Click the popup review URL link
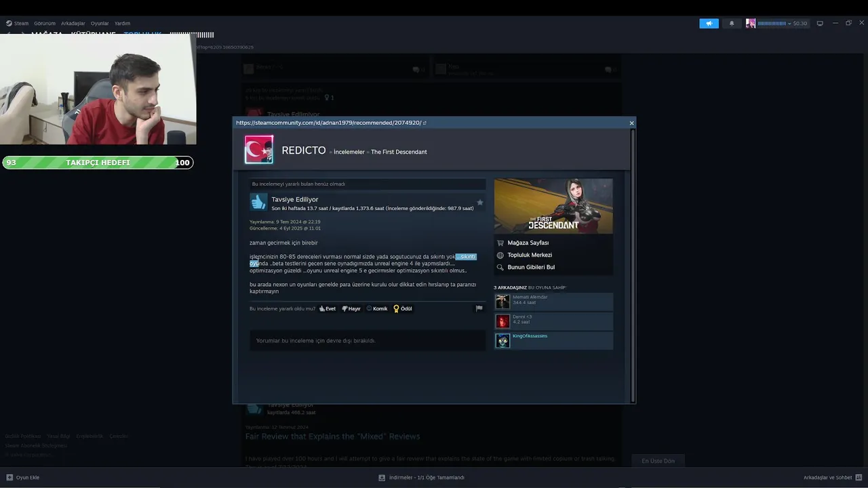This screenshot has width=868, height=488. pos(328,123)
